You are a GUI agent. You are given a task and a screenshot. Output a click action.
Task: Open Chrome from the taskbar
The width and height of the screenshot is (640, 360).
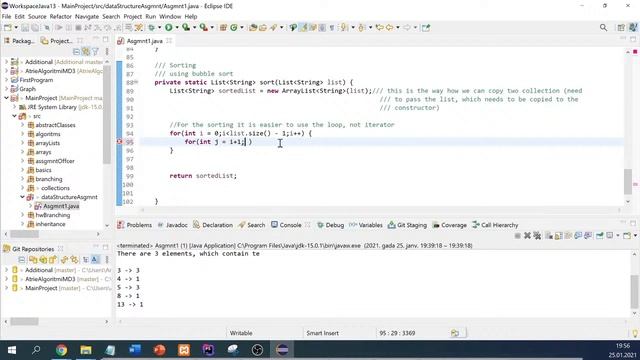coord(61,350)
